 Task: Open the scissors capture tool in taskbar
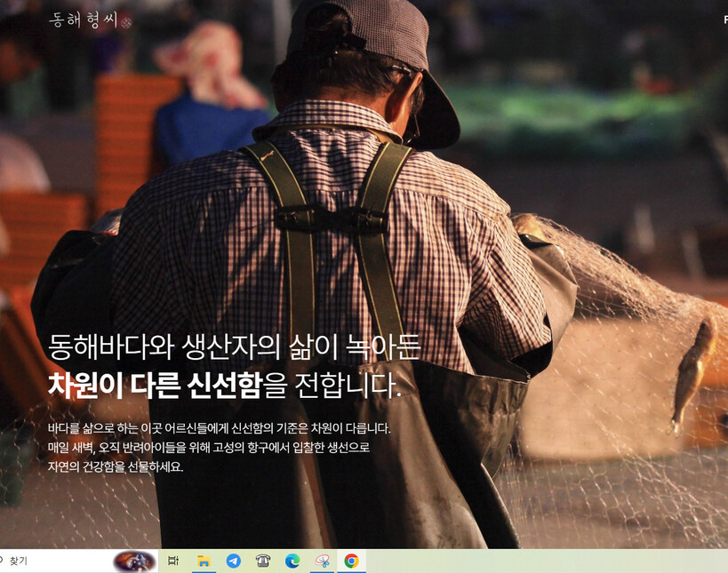(322, 561)
